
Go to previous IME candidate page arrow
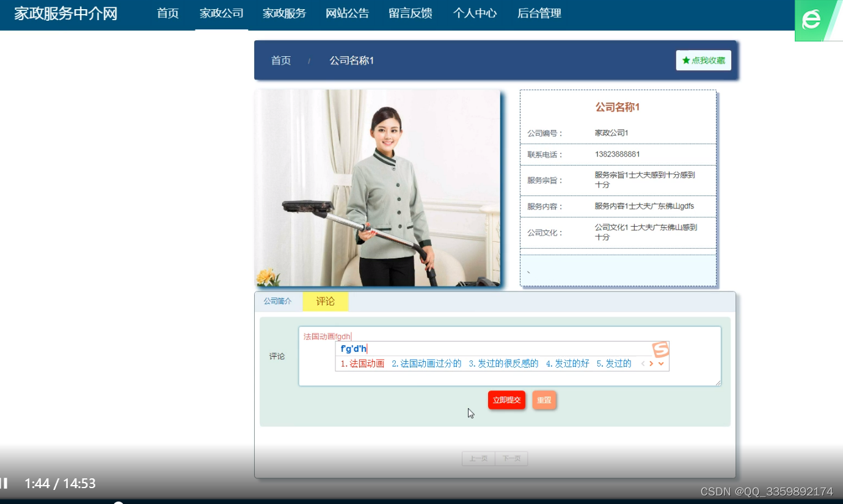click(643, 363)
